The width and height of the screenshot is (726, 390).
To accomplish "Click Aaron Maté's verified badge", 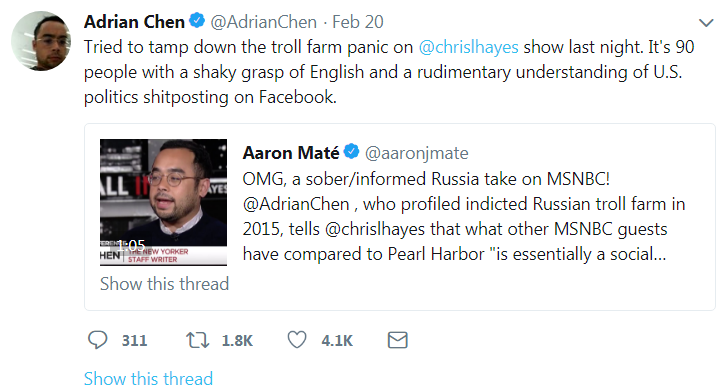I will 352,151.
